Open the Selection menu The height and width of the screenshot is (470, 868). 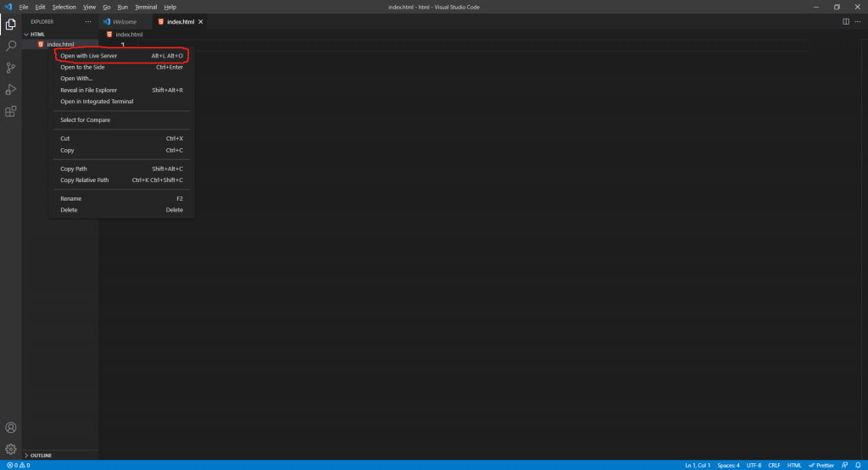[64, 7]
